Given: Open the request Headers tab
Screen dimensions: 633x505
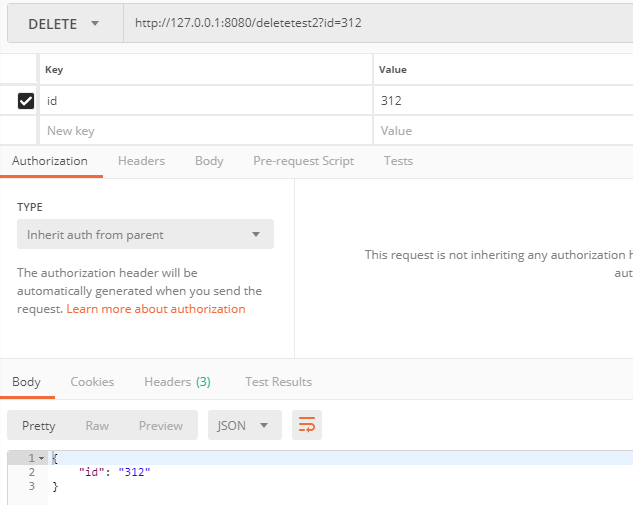Looking at the screenshot, I should pos(141,161).
